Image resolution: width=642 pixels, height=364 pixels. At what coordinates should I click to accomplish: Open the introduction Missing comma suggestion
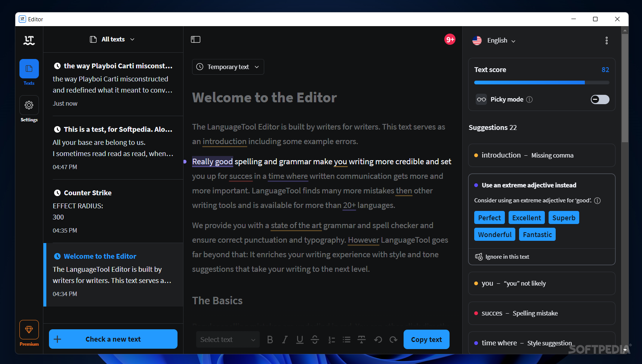click(542, 155)
